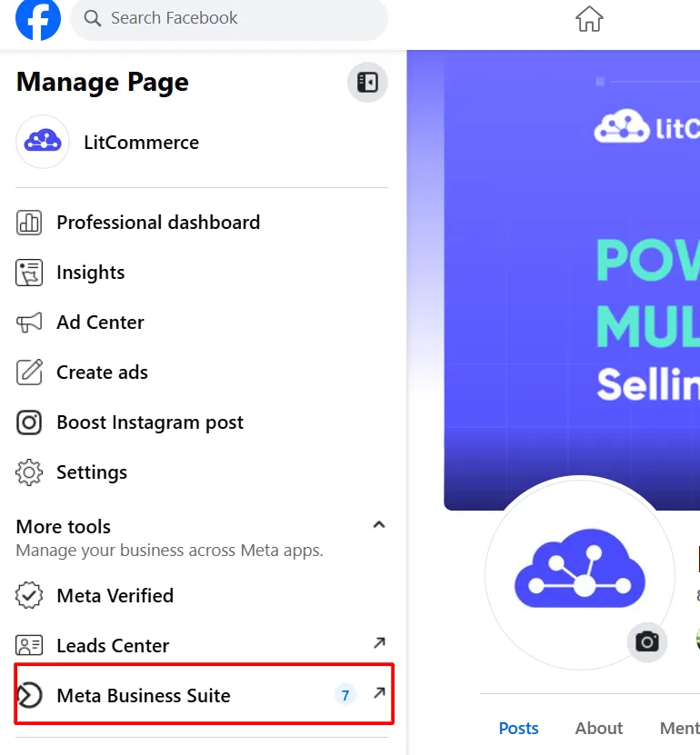Click 'Manage your business across Meta apps.' text
700x755 pixels.
(x=170, y=550)
